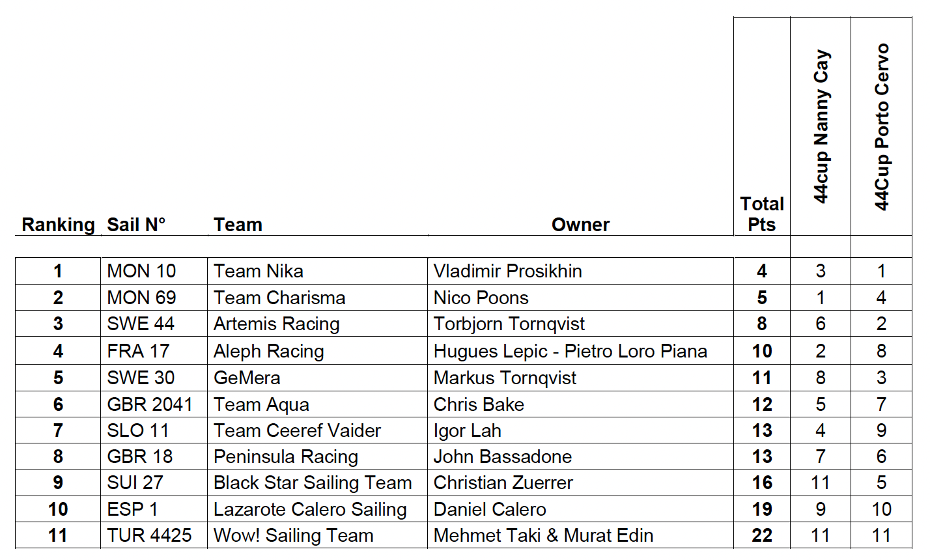Click Vladimir Prosikhin owner cell
This screenshot has width=930, height=560.
(507, 271)
